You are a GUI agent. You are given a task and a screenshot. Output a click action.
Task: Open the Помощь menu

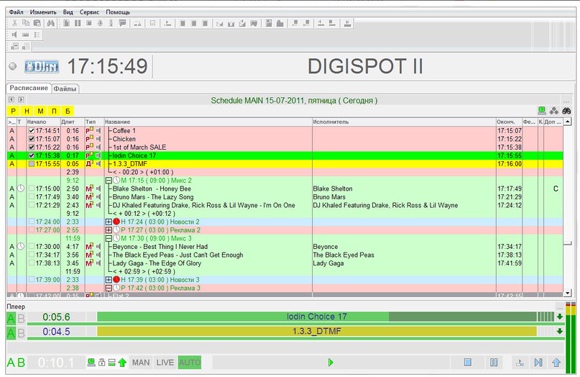118,12
